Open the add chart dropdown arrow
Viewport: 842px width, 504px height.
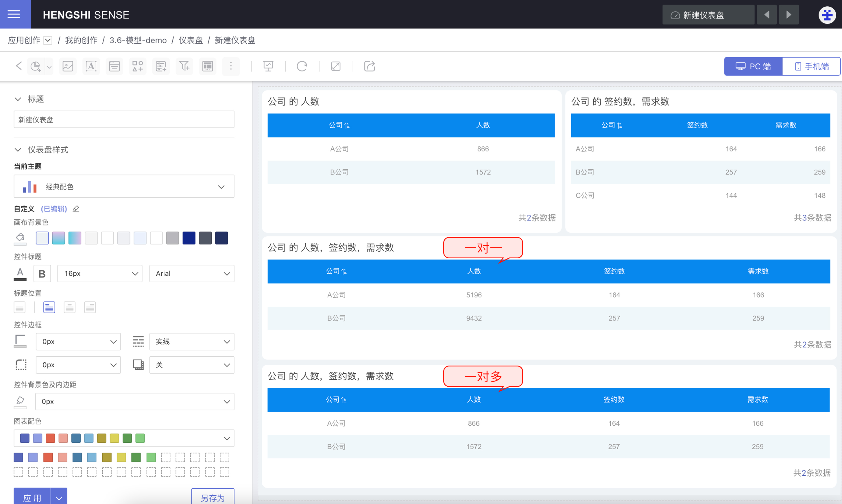pyautogui.click(x=49, y=67)
